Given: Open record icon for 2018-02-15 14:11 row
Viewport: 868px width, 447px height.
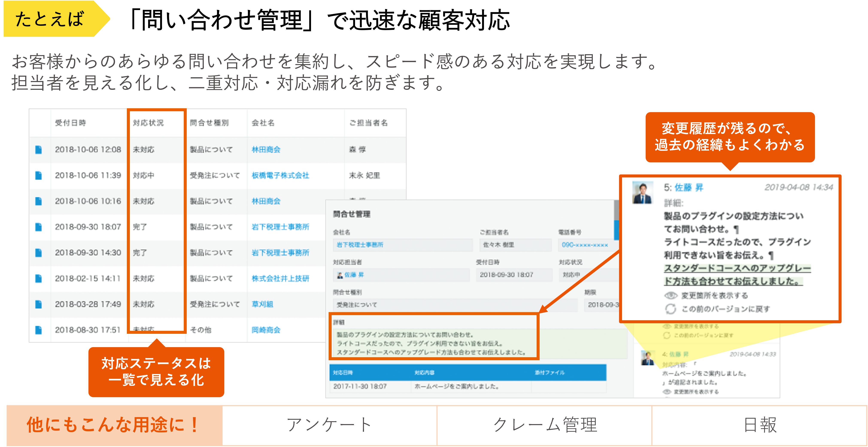Looking at the screenshot, I should (38, 278).
